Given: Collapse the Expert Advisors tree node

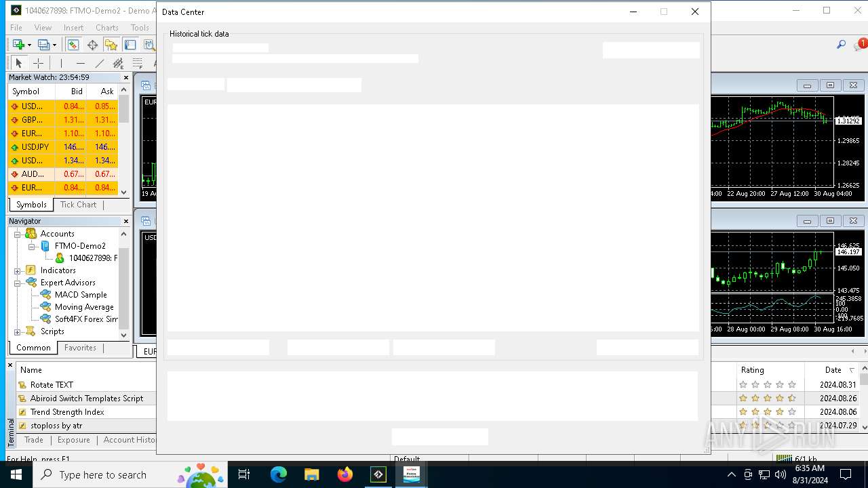Looking at the screenshot, I should pos(18,283).
